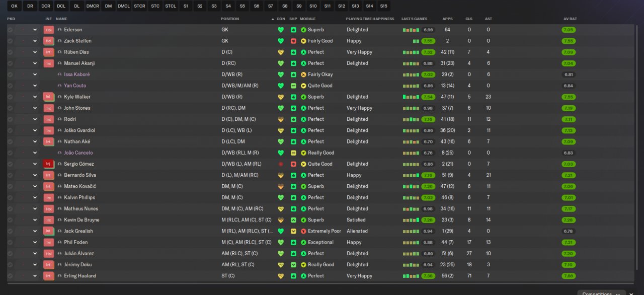This screenshot has width=644, height=295.
Task: Open position dropdown for Nathan Aké
Action: (35, 141)
